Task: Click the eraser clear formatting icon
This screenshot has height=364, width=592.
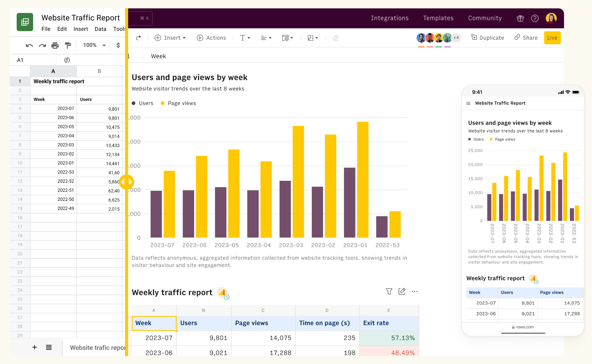Action: click(x=335, y=38)
